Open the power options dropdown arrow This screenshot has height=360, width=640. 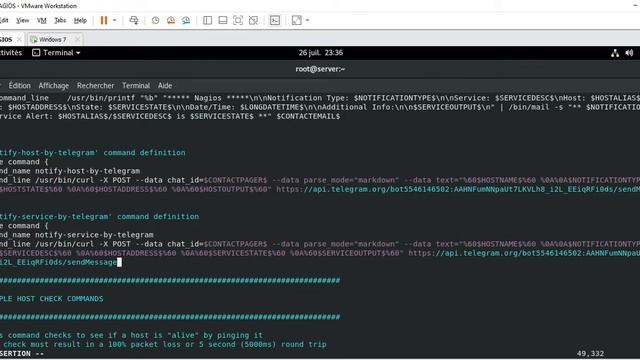click(x=115, y=20)
